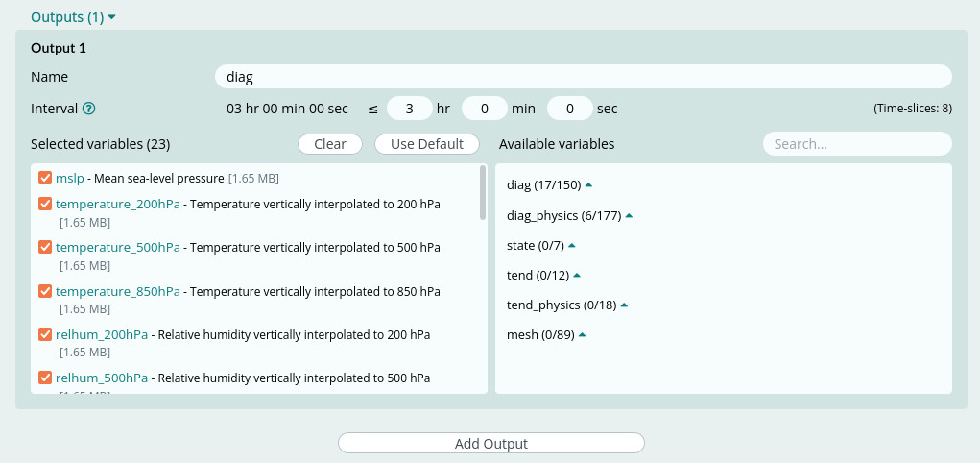Uncheck the mslp variable checkbox
The height and width of the screenshot is (463, 980).
[x=45, y=179]
